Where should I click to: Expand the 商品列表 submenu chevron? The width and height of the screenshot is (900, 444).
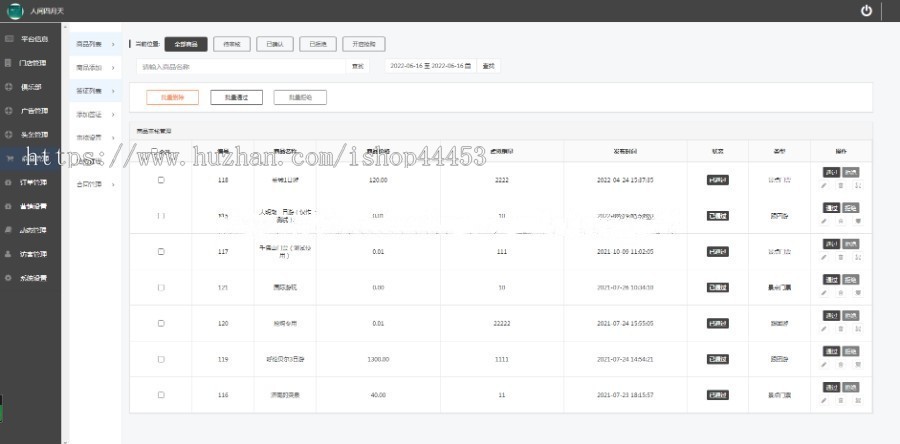(x=113, y=44)
